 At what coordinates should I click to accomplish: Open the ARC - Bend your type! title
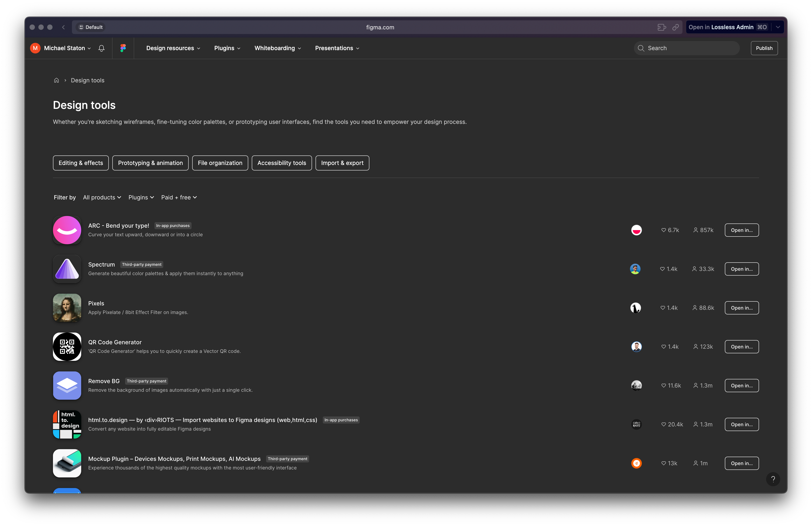119,226
